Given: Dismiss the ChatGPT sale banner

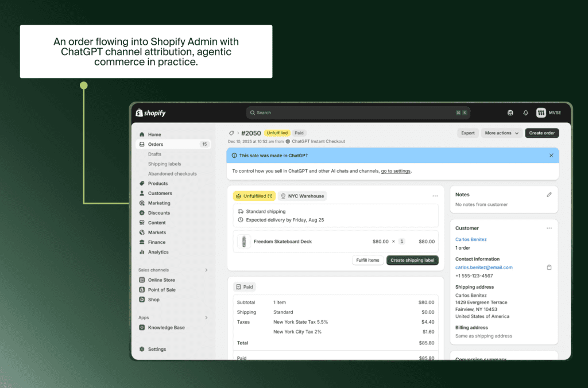Looking at the screenshot, I should click(x=551, y=155).
